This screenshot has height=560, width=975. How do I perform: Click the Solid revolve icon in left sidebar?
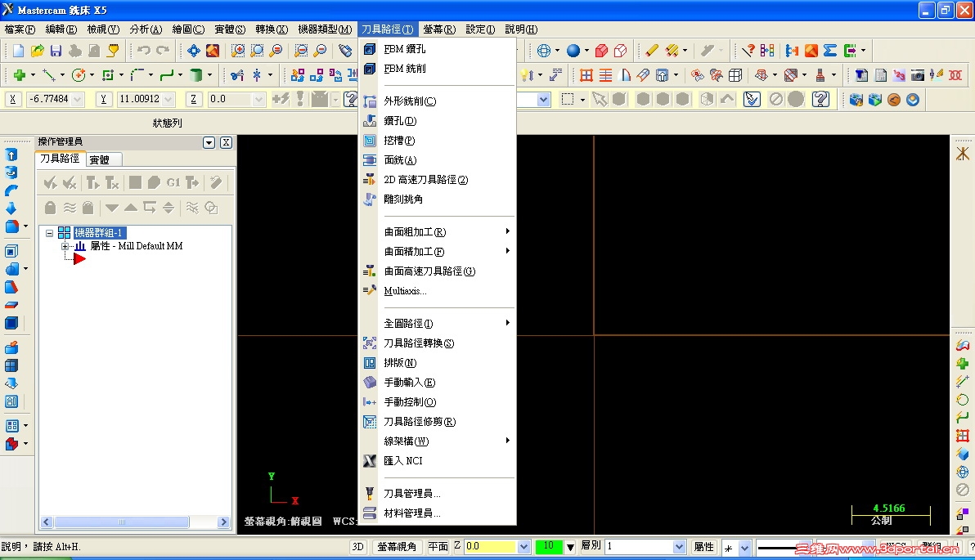click(x=11, y=172)
